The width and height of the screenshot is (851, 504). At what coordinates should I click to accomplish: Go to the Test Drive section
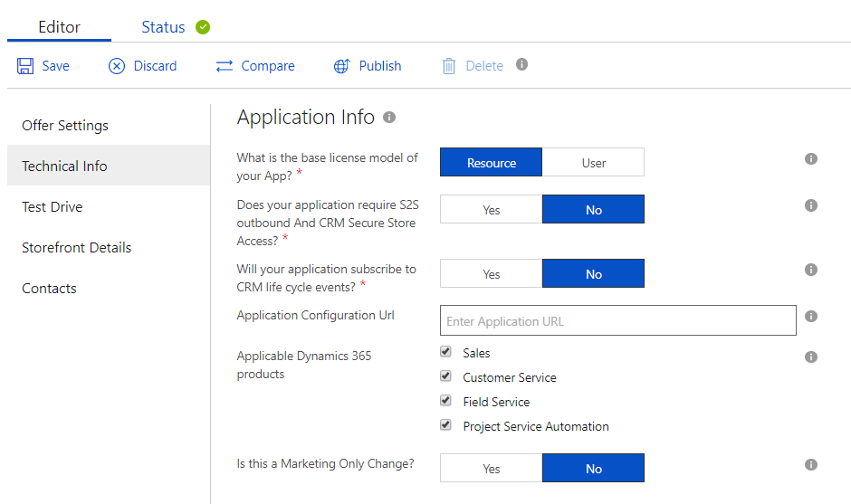(x=53, y=207)
